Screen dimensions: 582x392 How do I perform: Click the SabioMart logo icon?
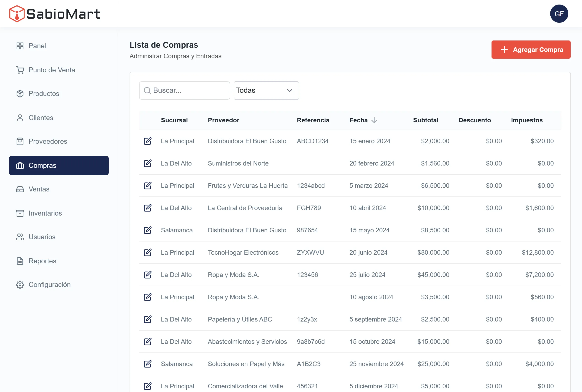point(17,14)
